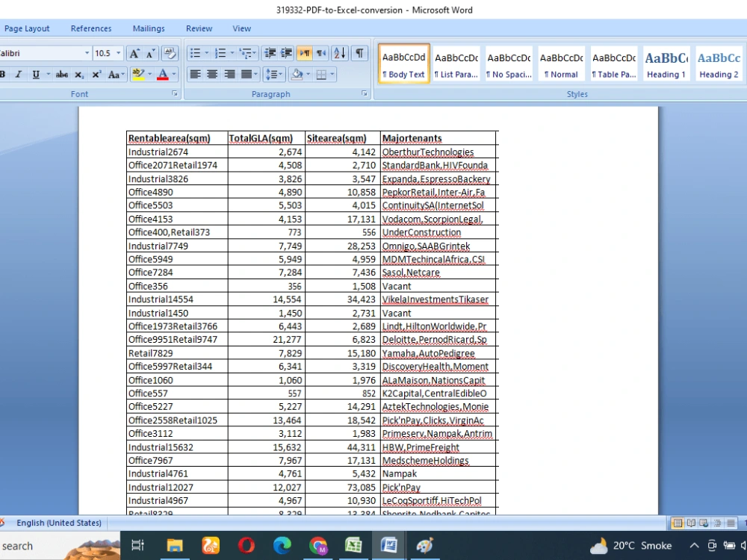Viewport: 747px width, 560px height.
Task: Apply the Numbering list icon
Action: [x=220, y=53]
